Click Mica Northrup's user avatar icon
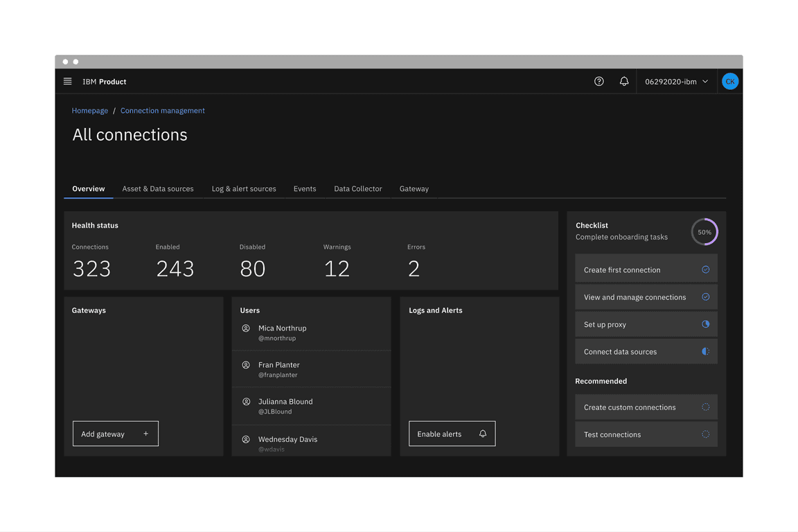The height and width of the screenshot is (532, 798). pyautogui.click(x=246, y=328)
